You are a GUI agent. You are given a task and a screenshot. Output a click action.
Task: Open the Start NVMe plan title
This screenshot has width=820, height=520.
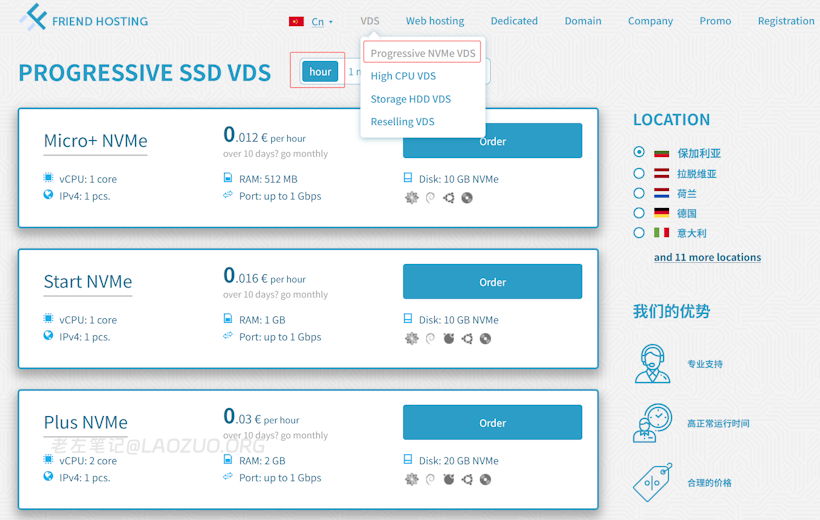pyautogui.click(x=88, y=281)
